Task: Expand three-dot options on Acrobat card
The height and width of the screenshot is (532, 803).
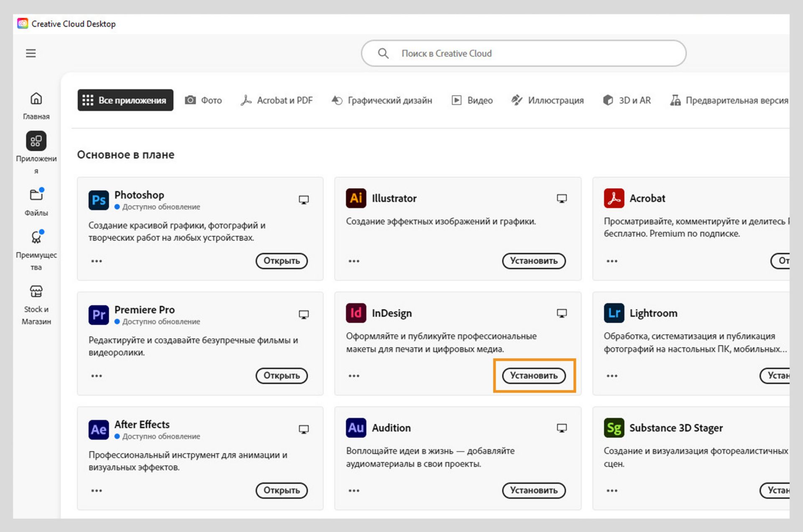Action: [612, 261]
